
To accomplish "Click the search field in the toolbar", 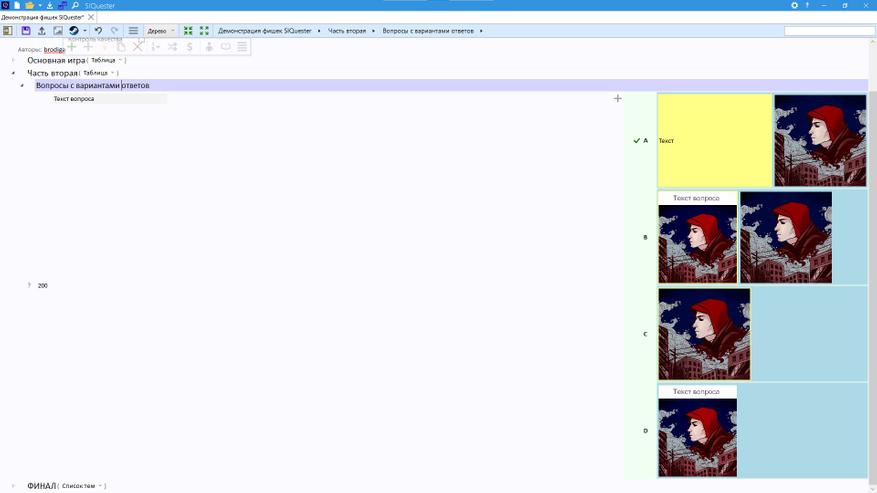I will click(x=829, y=31).
